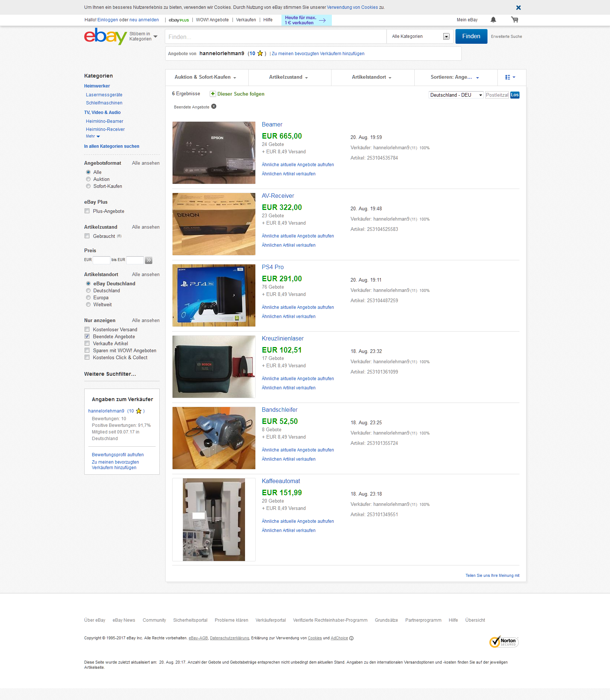This screenshot has width=610, height=700.
Task: Close the cookie notice banner
Action: [x=518, y=7]
